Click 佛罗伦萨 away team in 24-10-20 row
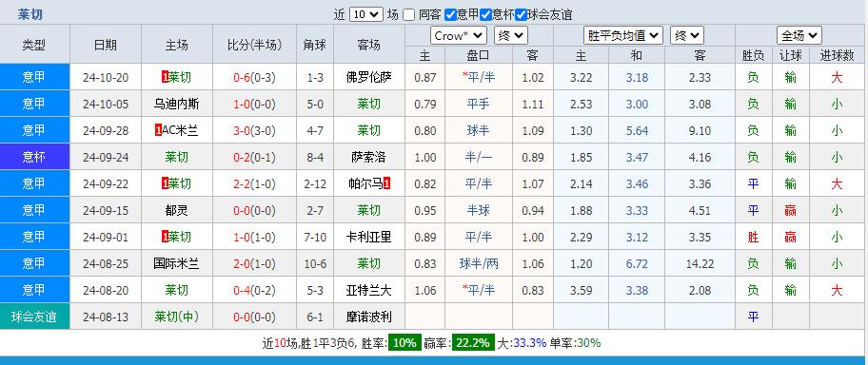Image resolution: width=868 pixels, height=365 pixels. tap(368, 77)
